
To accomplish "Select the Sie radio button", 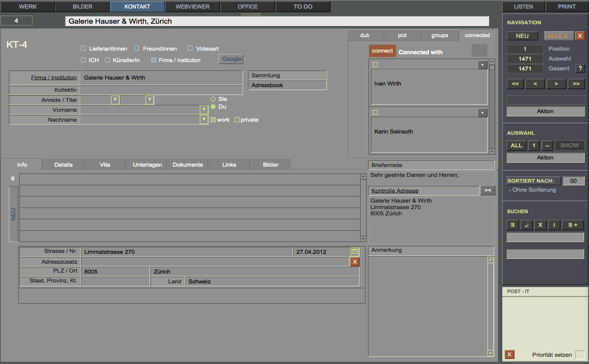I will [213, 99].
